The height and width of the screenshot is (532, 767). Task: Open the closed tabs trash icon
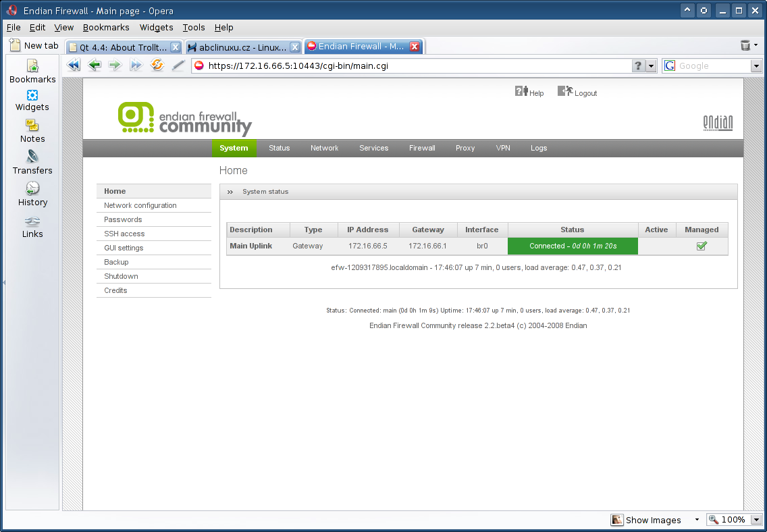pos(745,45)
